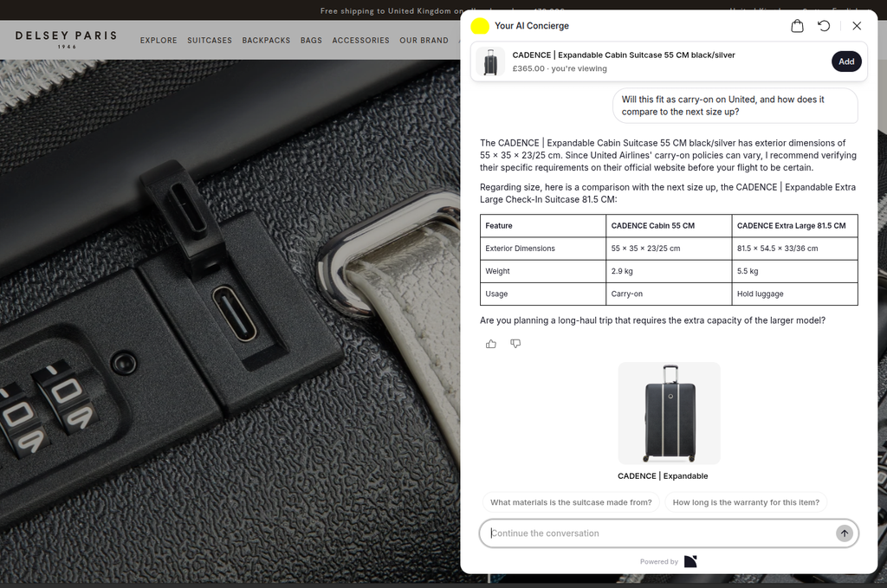This screenshot has height=588, width=887.
Task: Open the EXPLORE menu
Action: point(159,40)
